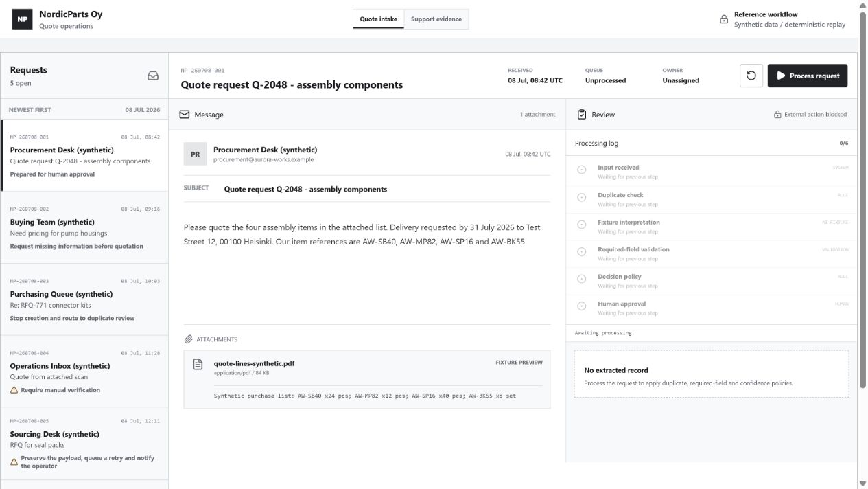Click the 5 open count under Requests
This screenshot has height=489, width=868.
pyautogui.click(x=21, y=83)
